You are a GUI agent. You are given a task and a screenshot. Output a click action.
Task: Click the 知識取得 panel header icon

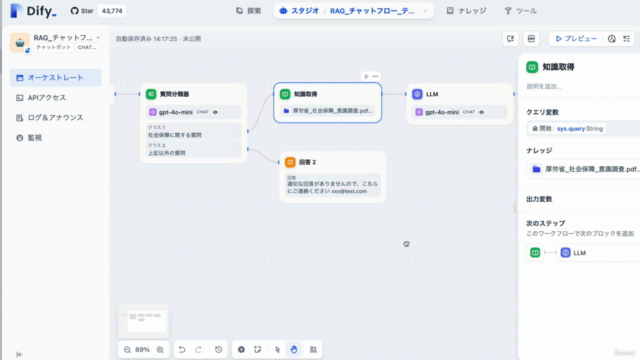click(532, 67)
